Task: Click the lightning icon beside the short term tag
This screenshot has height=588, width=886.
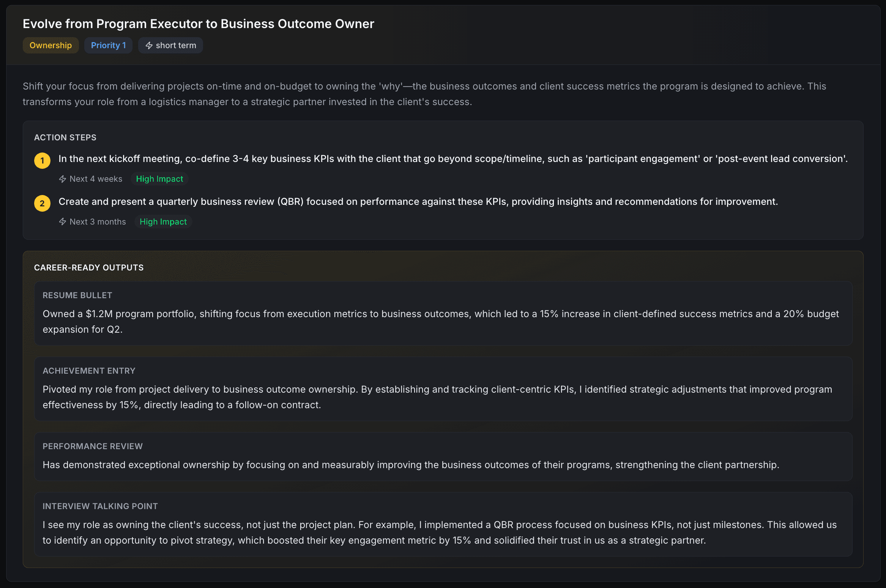Action: coord(149,45)
